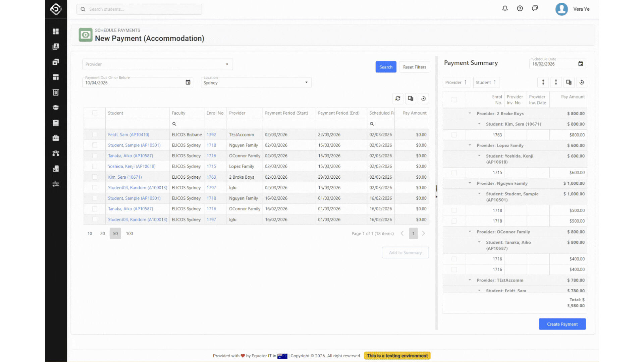Open the Location Sydney dropdown
This screenshot has width=644, height=362.
(x=306, y=83)
